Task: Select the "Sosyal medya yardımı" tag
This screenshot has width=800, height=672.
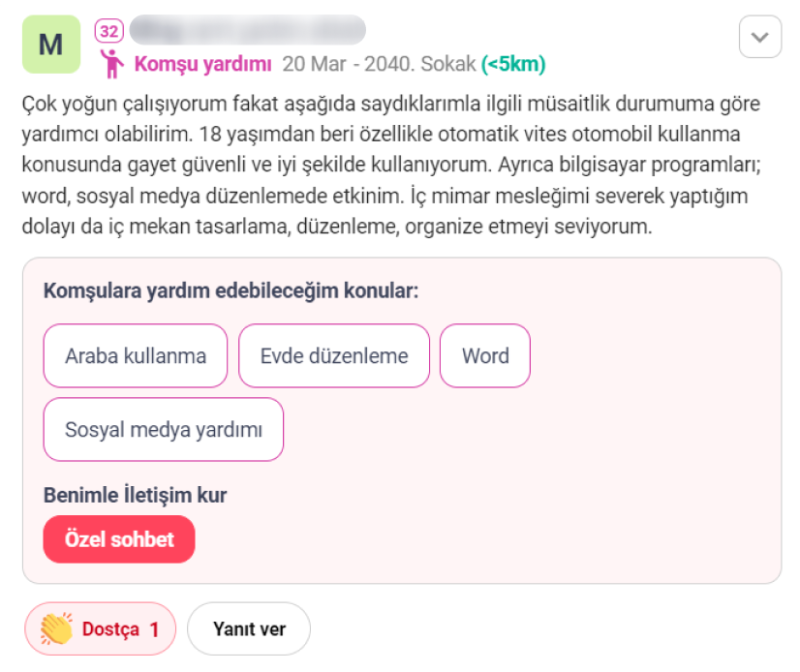Action: point(164,429)
